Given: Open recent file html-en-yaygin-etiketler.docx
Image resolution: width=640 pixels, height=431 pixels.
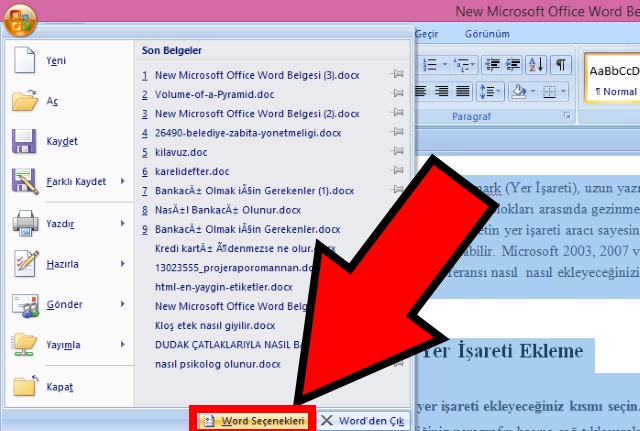Looking at the screenshot, I should 224,287.
